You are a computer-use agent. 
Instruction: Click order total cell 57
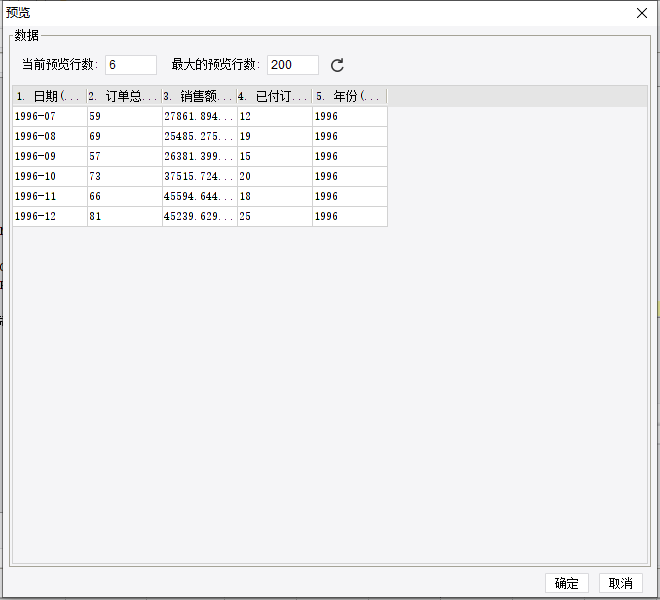click(125, 156)
